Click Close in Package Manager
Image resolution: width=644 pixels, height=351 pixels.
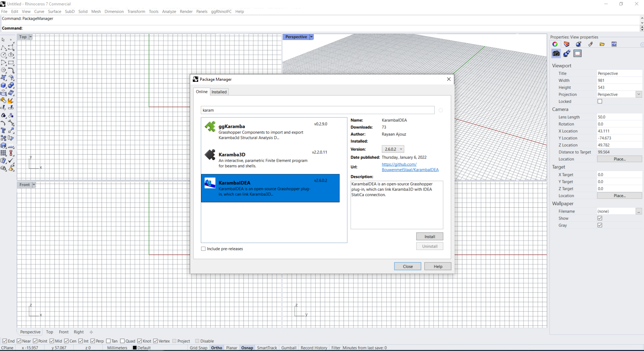[x=408, y=266]
